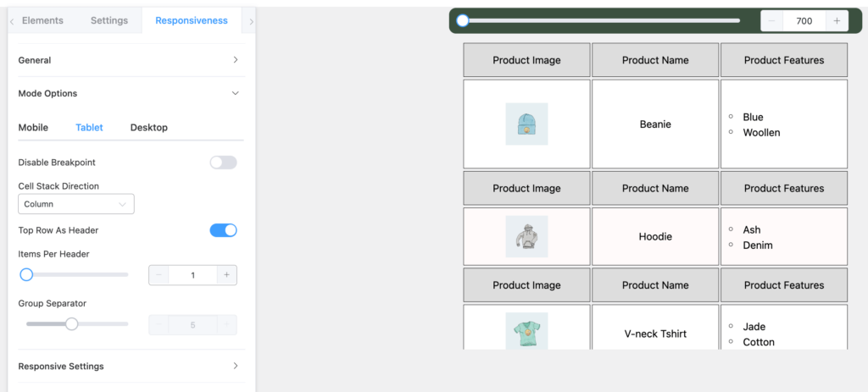Click the V-neck Tshirt product image
Screen dimensions: 868x392
[x=526, y=331]
